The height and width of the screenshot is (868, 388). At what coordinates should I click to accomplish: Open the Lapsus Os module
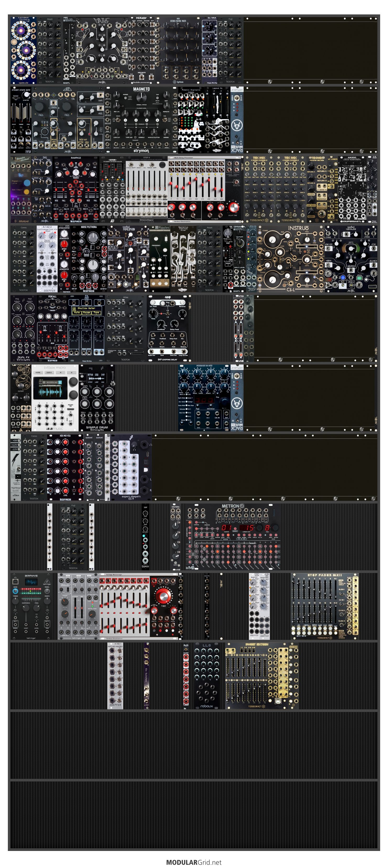pyautogui.click(x=217, y=120)
